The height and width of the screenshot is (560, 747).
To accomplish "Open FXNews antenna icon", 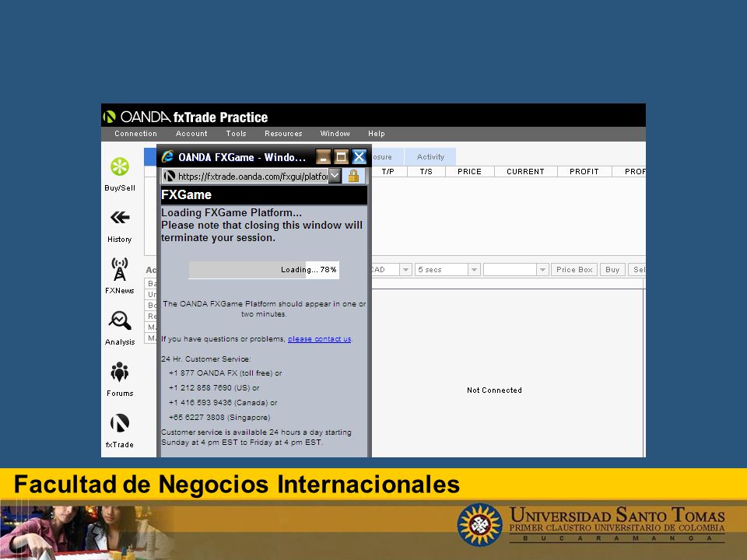I will (120, 277).
